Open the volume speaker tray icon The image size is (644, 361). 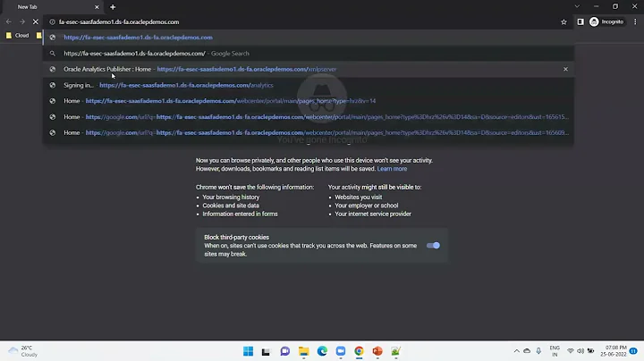click(x=580, y=351)
